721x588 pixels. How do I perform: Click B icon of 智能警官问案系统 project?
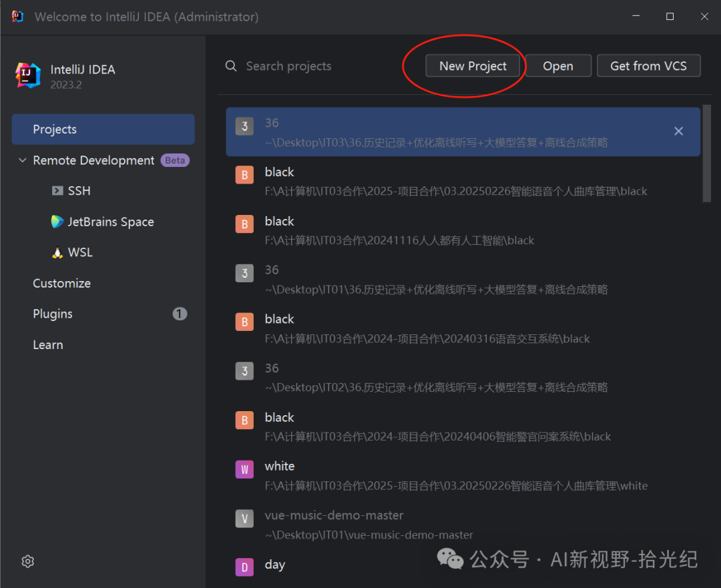[244, 420]
